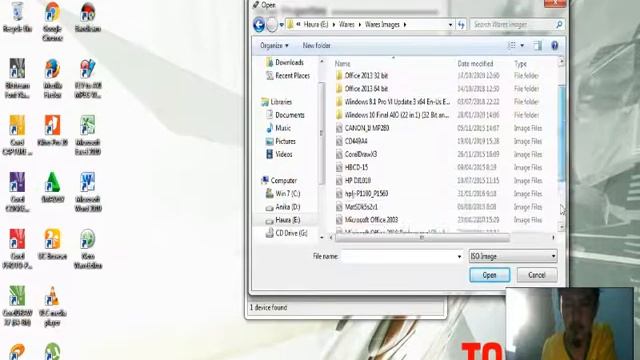Image resolution: width=640 pixels, height=360 pixels.
Task: Sort by the Name column header
Action: 342,64
